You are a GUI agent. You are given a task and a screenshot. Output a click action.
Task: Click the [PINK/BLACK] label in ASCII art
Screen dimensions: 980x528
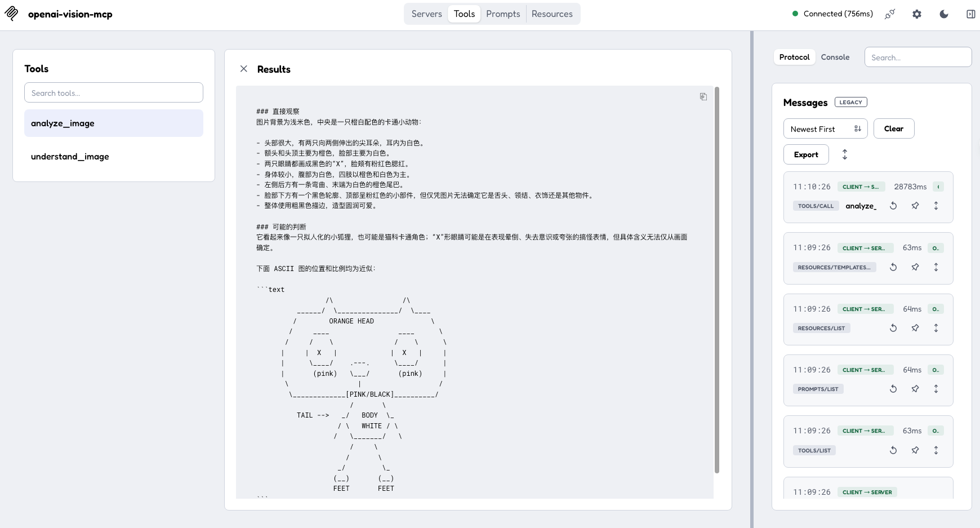pyautogui.click(x=369, y=394)
